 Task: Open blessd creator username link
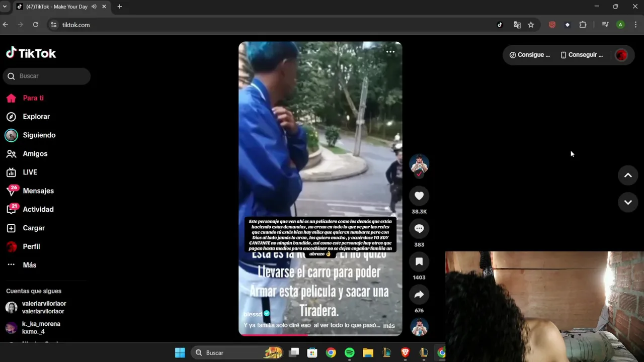pos(253,314)
